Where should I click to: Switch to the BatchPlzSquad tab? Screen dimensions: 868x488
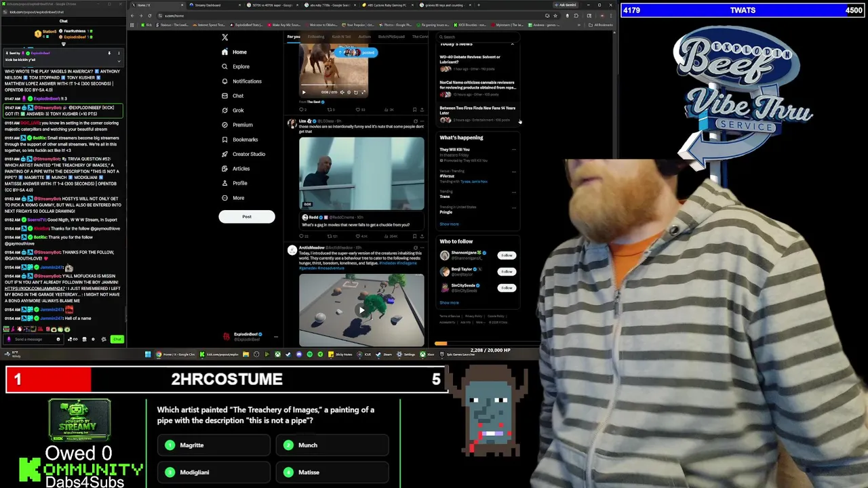click(x=391, y=37)
